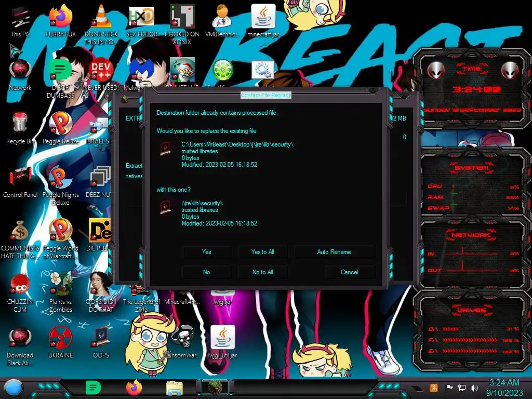Select the Peggle Nights Deluxe icon
Screen dimensions: 532x399
pyautogui.click(x=60, y=185)
